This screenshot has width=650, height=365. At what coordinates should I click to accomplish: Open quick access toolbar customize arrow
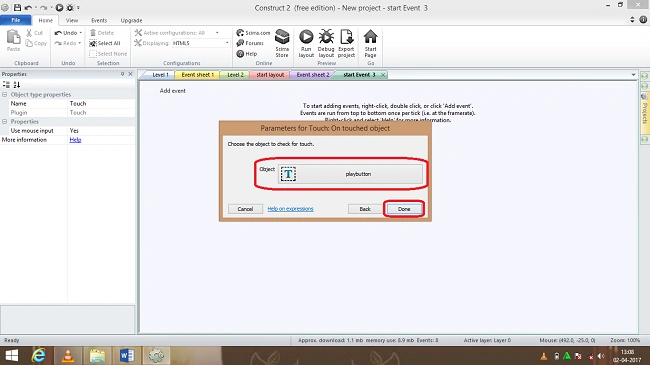(78, 7)
